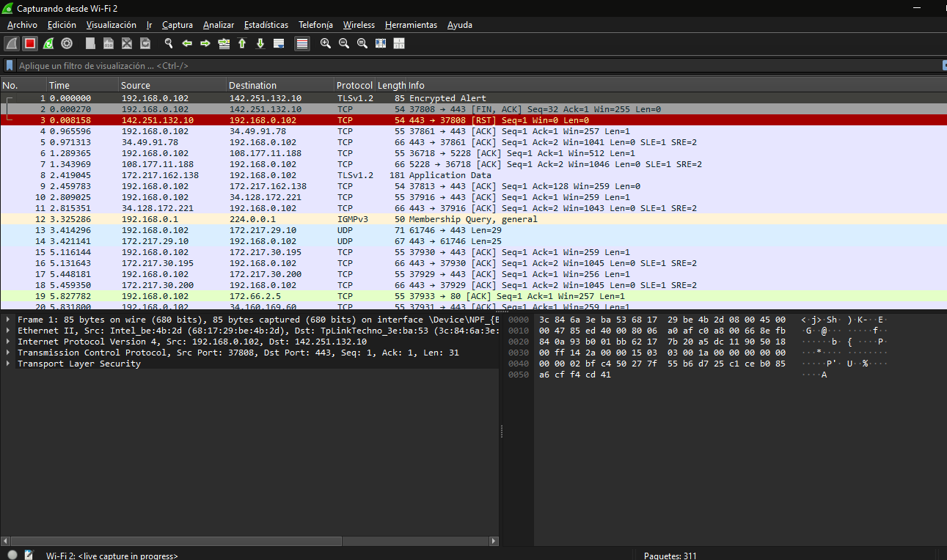Open capture options gear icon
The height and width of the screenshot is (560, 947).
[67, 43]
